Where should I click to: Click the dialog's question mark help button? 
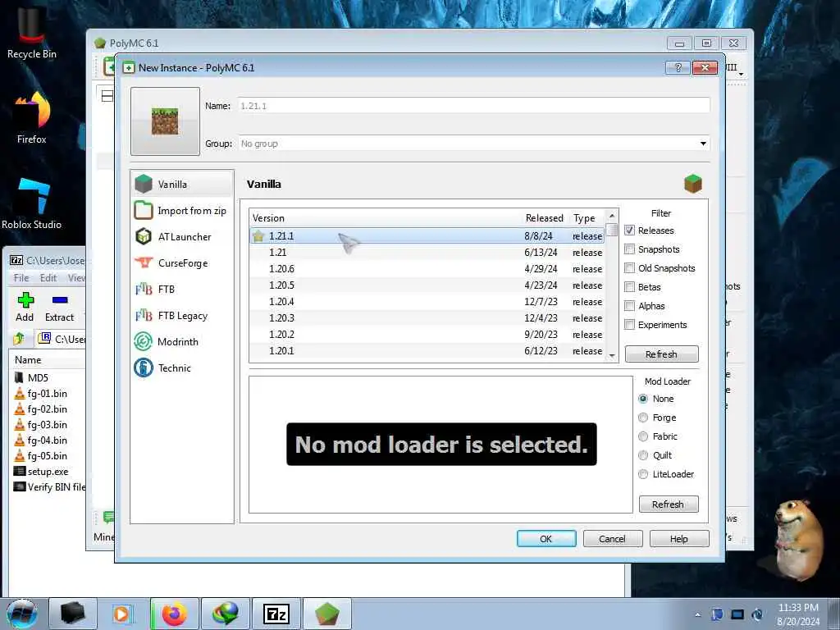pos(678,67)
